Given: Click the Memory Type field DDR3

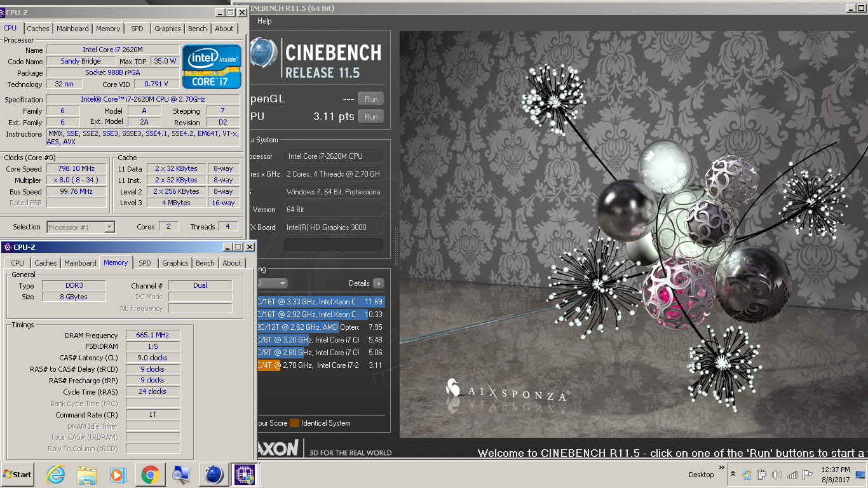Looking at the screenshot, I should (x=74, y=285).
